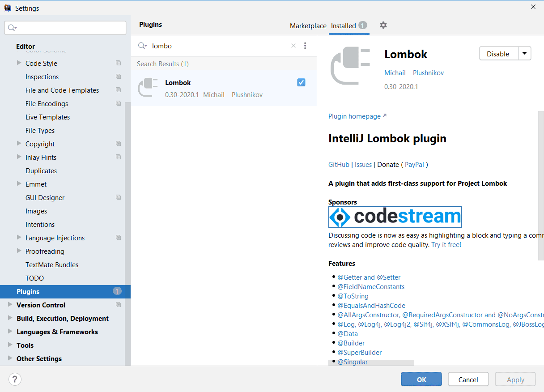Screen dimensions: 544x392
Task: Click the Lombok plug icon in results list
Action: click(148, 88)
